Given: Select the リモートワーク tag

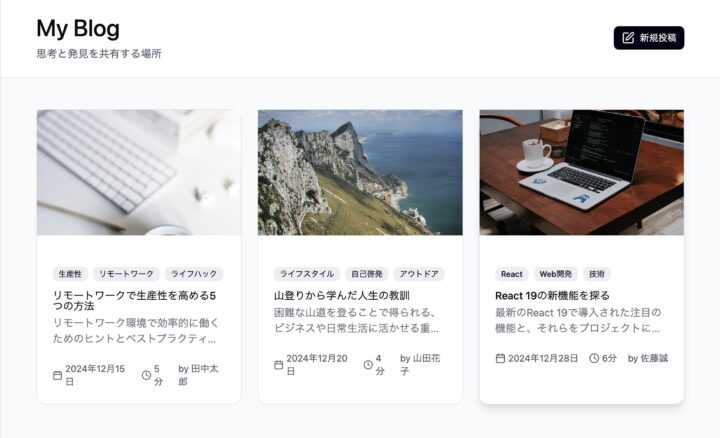Looking at the screenshot, I should (126, 274).
